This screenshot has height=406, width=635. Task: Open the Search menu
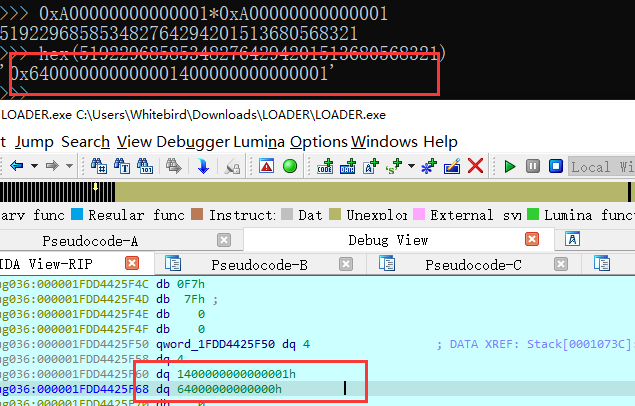tap(85, 142)
